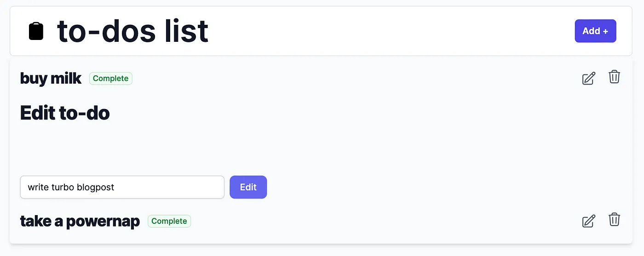Toggle Complete badge next to buy milk
The width and height of the screenshot is (644, 256).
point(111,79)
